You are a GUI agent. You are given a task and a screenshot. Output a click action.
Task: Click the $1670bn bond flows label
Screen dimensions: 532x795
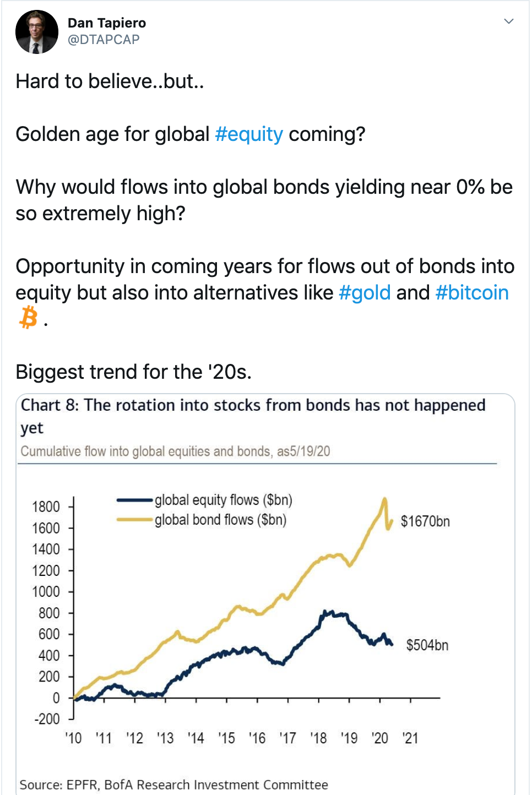[x=425, y=521]
